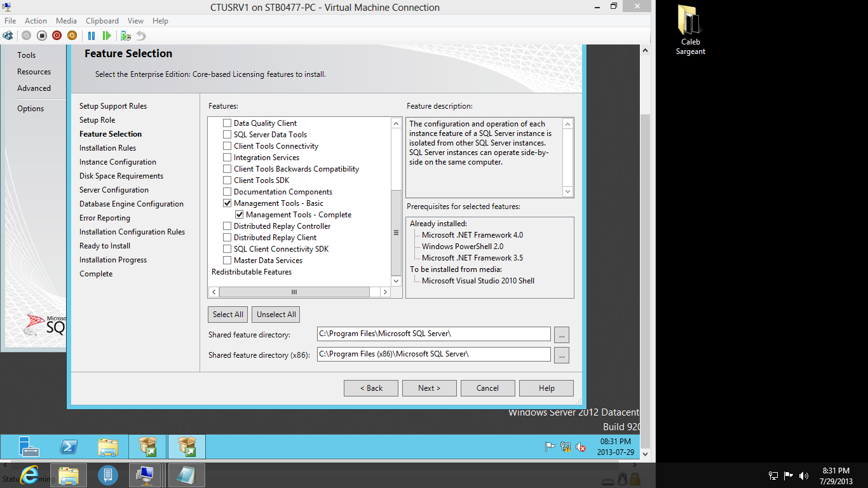
Task: Click Virtual Machine Connection on host taskbar
Action: tap(146, 475)
